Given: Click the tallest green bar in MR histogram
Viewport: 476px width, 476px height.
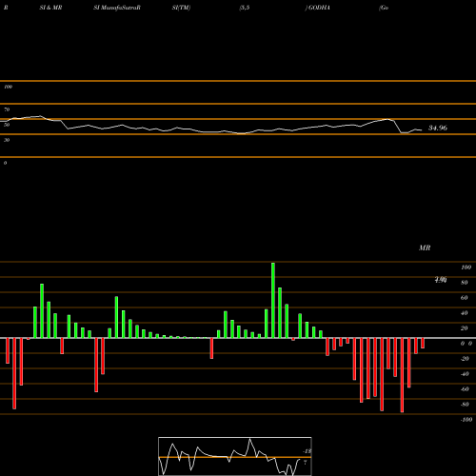Looking at the screenshot, I should click(273, 300).
